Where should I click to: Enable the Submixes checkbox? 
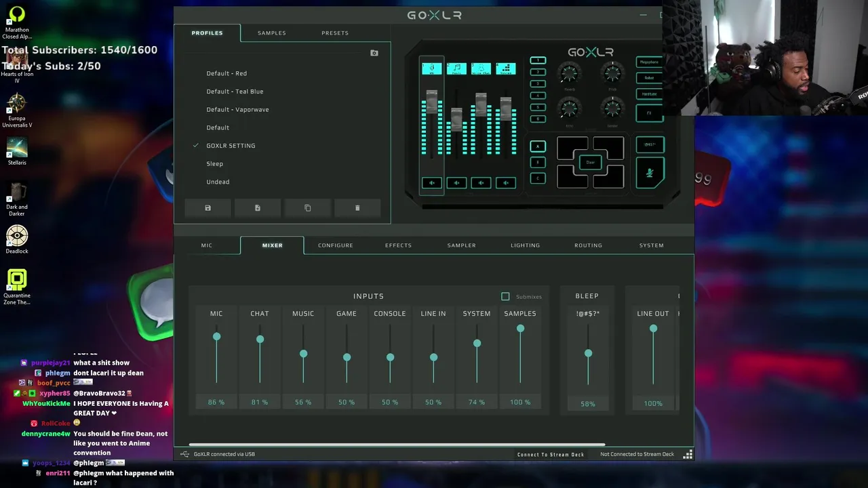(x=505, y=297)
